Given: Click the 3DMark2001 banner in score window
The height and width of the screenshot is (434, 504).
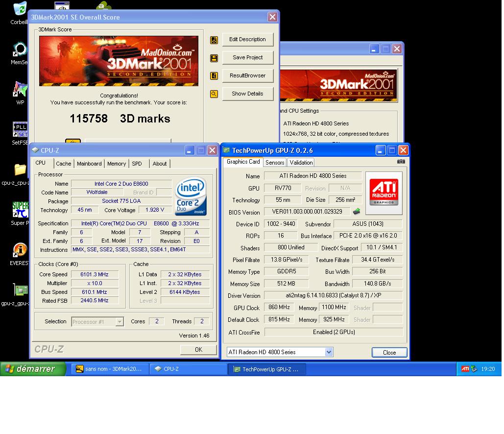Looking at the screenshot, I should click(119, 61).
